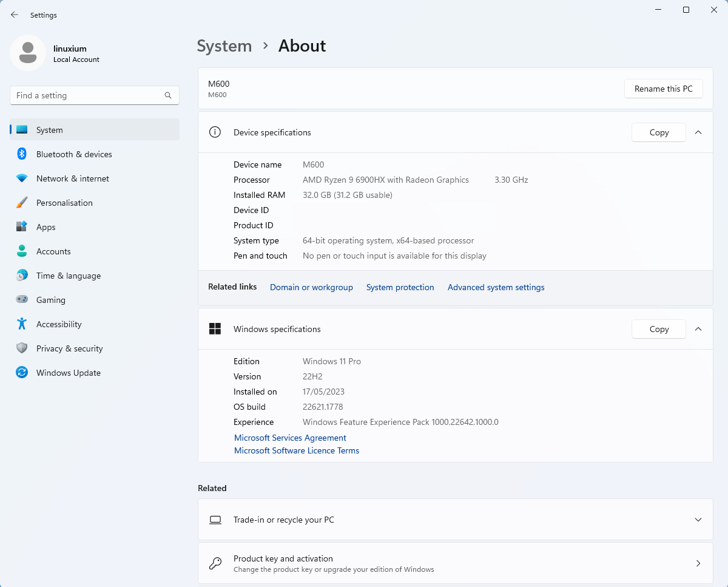728x587 pixels.
Task: Open Advanced system settings link
Action: coord(496,287)
